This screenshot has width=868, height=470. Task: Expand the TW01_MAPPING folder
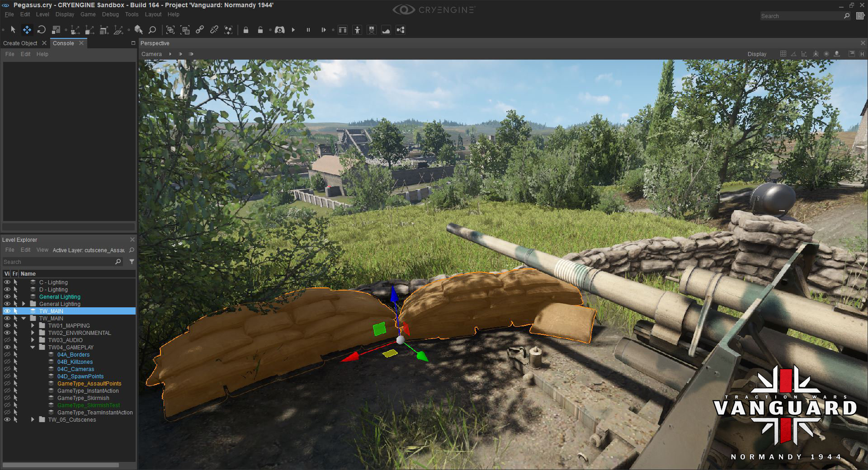(33, 325)
